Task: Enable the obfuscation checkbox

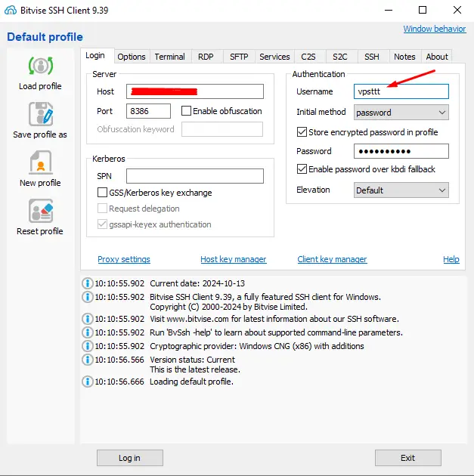Action: (x=186, y=111)
